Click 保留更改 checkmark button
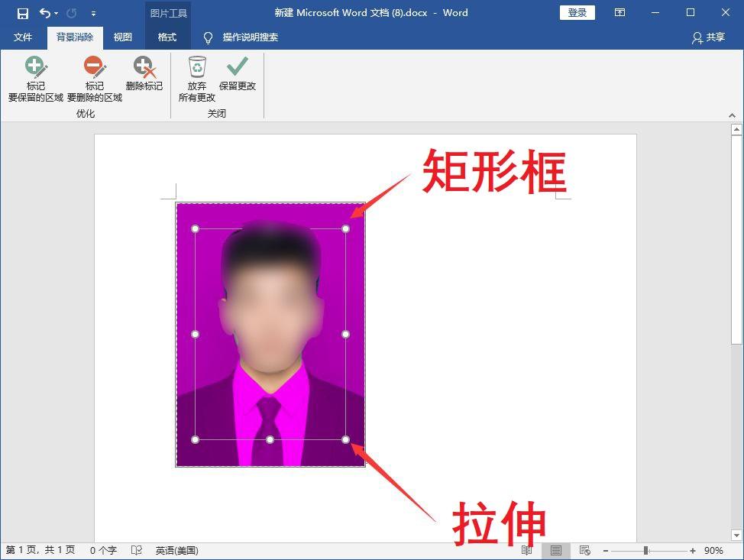 point(238,74)
